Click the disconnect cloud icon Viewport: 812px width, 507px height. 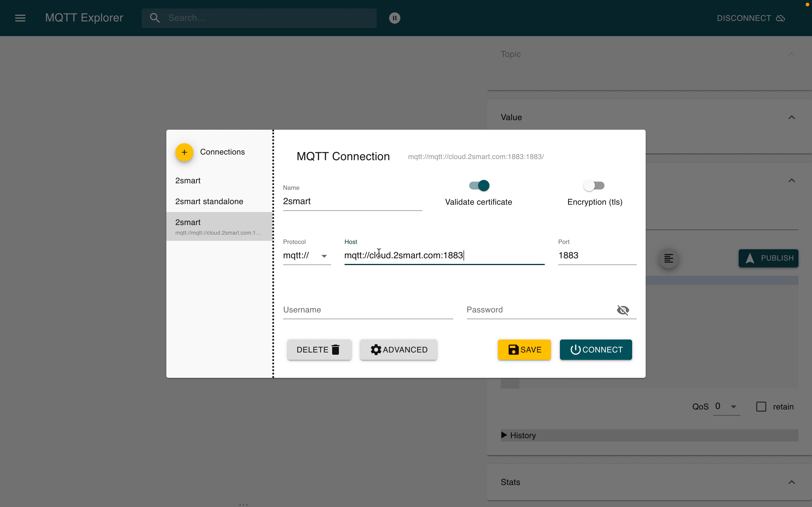tap(780, 18)
